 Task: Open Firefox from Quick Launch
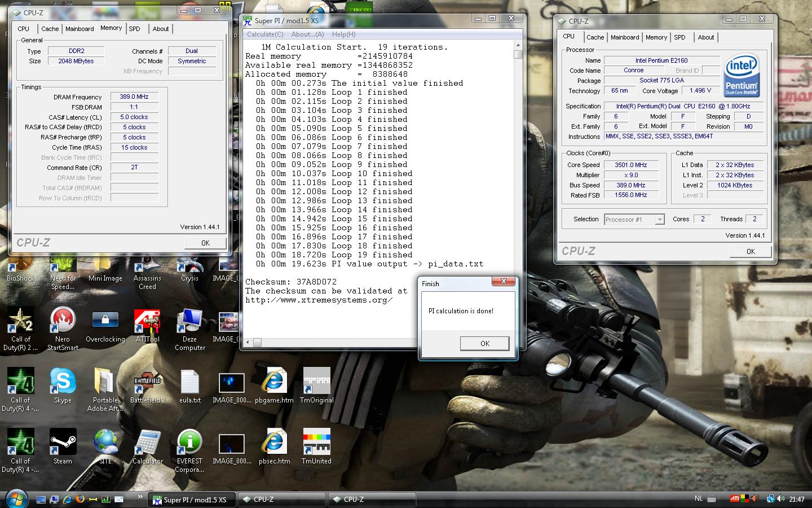click(80, 500)
